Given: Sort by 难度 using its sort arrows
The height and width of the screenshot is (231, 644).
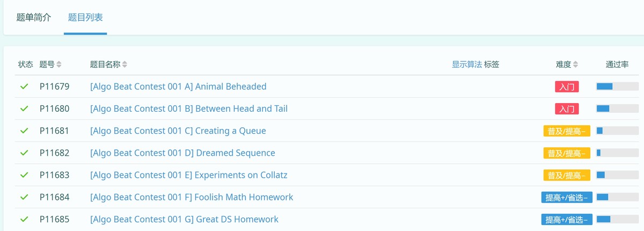Looking at the screenshot, I should click(x=575, y=64).
